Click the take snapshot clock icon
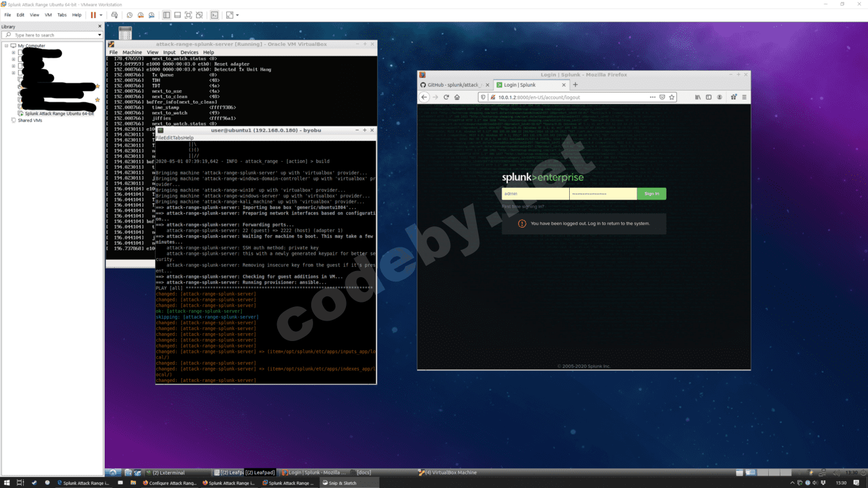The width and height of the screenshot is (868, 488). pos(130,15)
